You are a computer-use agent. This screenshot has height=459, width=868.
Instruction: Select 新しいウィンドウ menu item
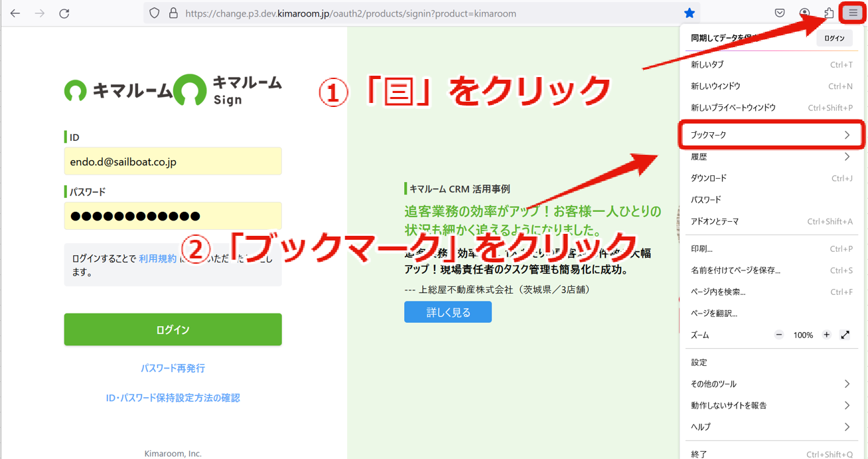(771, 86)
